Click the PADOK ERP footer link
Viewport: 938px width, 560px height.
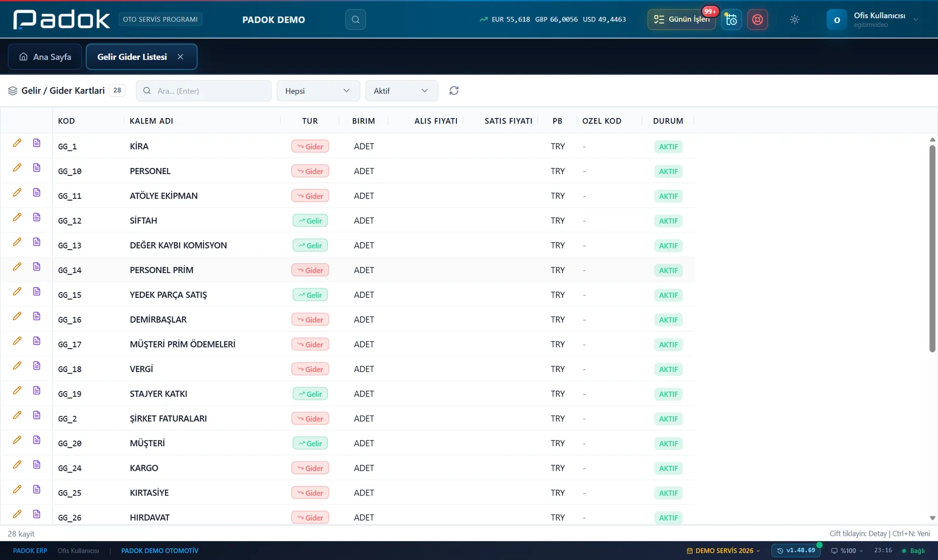30,551
